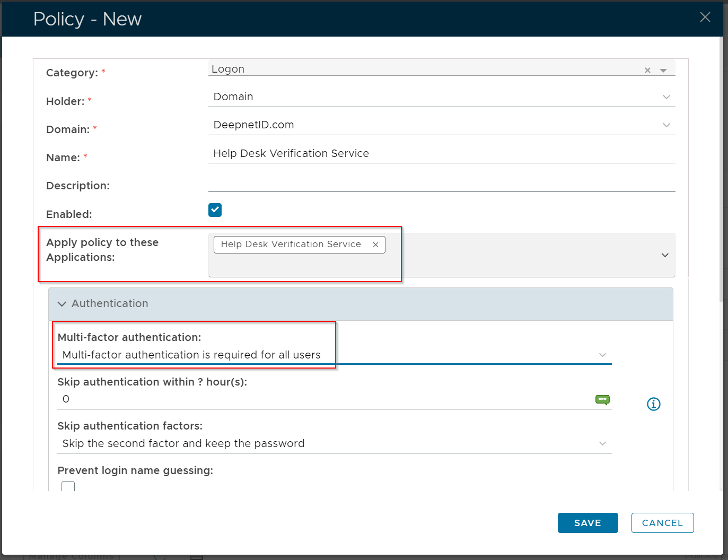Open the Category dropdown arrow

tap(663, 71)
